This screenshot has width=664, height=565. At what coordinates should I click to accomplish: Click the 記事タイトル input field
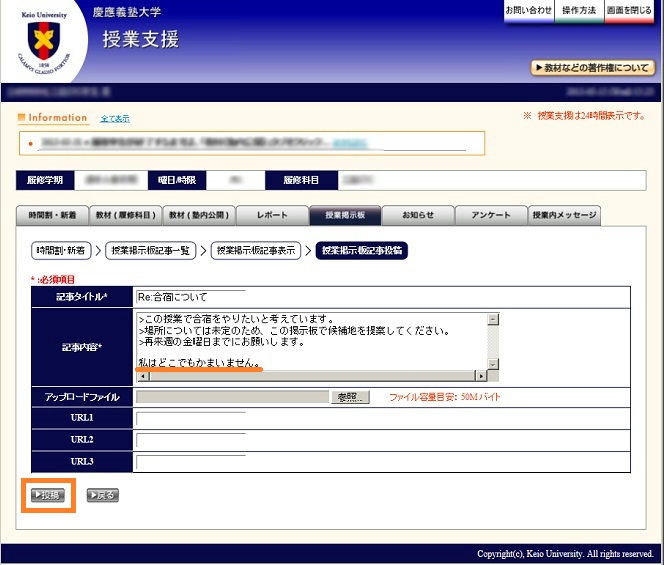pyautogui.click(x=383, y=297)
